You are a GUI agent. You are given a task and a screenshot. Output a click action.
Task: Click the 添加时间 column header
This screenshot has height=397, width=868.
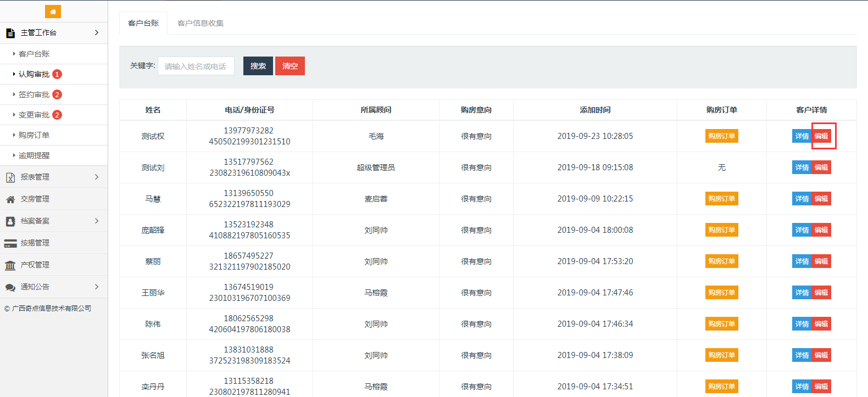tap(595, 110)
